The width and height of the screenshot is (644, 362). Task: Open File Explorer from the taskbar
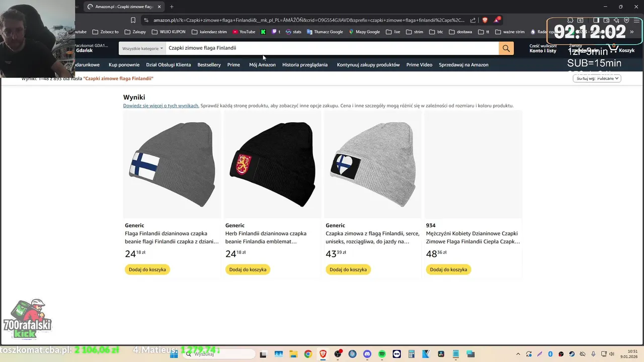point(293,354)
